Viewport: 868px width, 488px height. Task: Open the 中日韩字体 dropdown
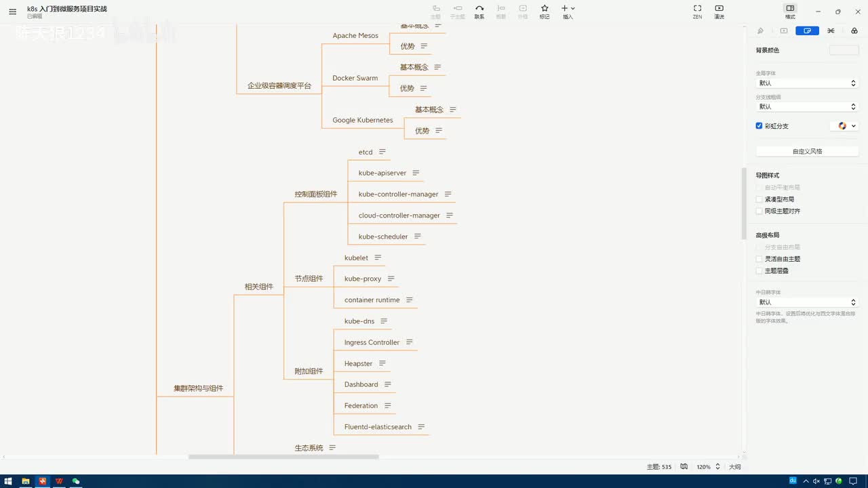(x=807, y=302)
